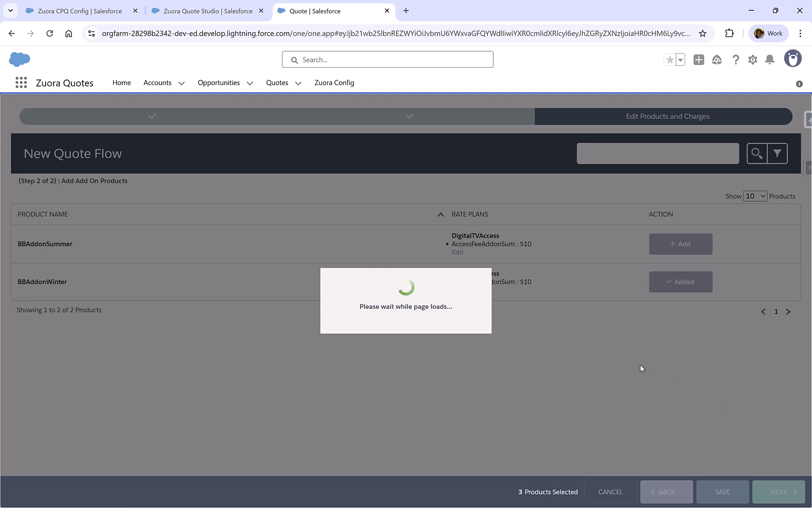
Task: Open the product filter funnel icon
Action: click(x=778, y=153)
